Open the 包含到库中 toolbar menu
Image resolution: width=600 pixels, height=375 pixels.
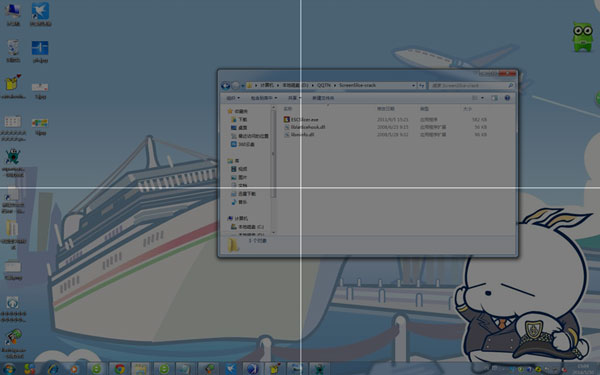coord(264,98)
